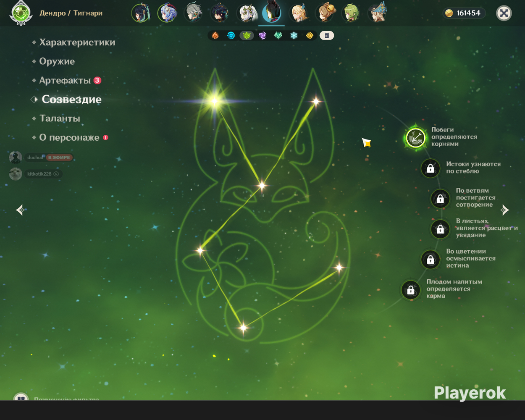Screen dimensions: 525x420
Task: Select the light-green-haired character portrait
Action: click(351, 13)
